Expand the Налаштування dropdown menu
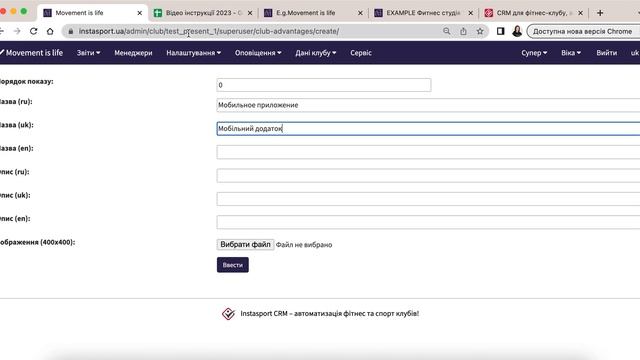Image resolution: width=640 pixels, height=360 pixels. [x=193, y=53]
